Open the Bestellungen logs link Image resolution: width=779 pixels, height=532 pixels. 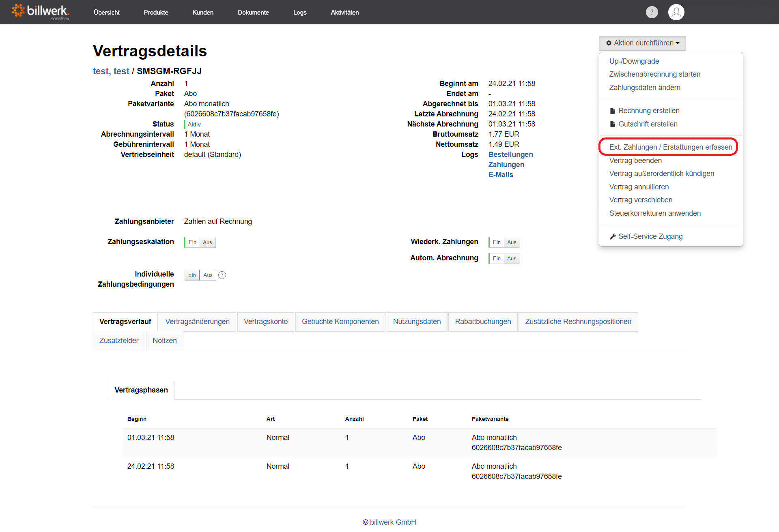(510, 154)
